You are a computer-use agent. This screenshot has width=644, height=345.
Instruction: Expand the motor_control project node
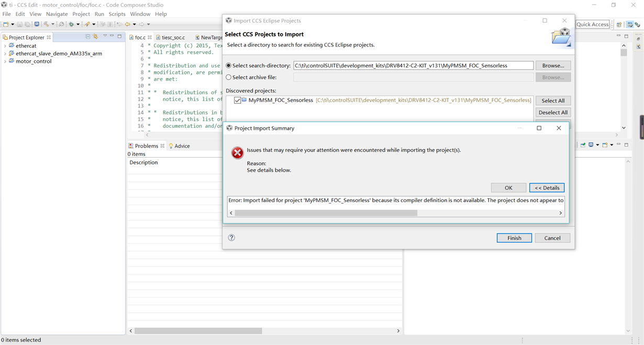[5, 61]
